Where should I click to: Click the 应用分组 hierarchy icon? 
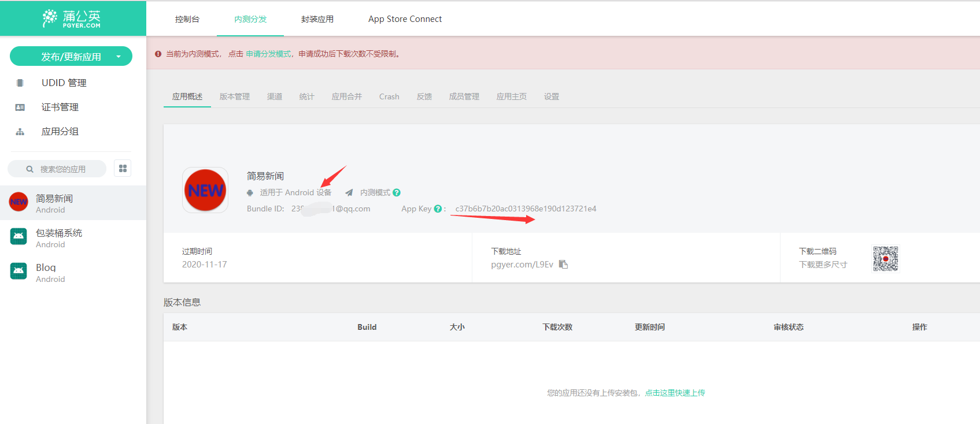click(20, 132)
